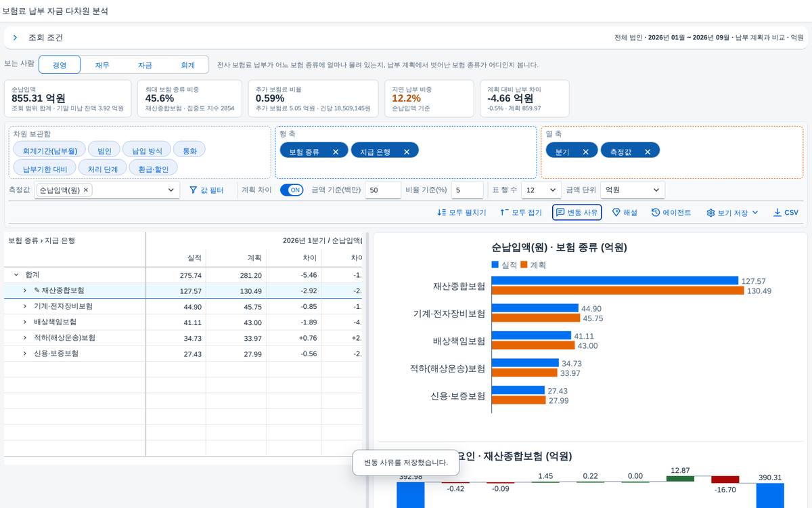Remove 순납입액(원) tag from measure selector
The width and height of the screenshot is (812, 508).
tap(86, 190)
